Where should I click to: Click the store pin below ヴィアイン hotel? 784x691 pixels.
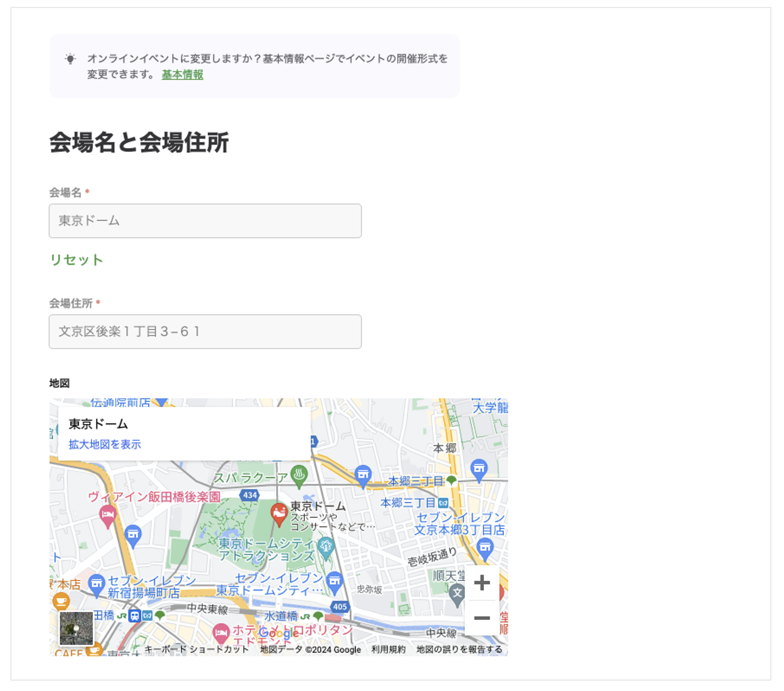pyautogui.click(x=133, y=537)
